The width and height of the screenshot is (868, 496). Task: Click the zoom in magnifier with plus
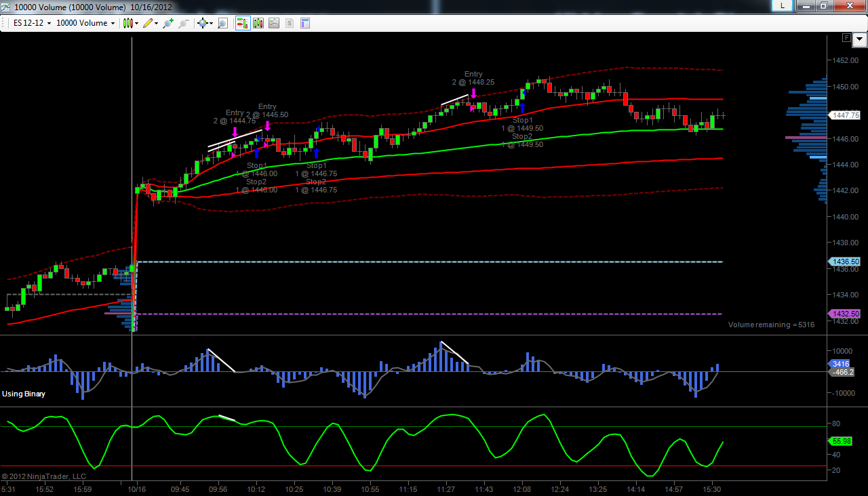tap(167, 23)
